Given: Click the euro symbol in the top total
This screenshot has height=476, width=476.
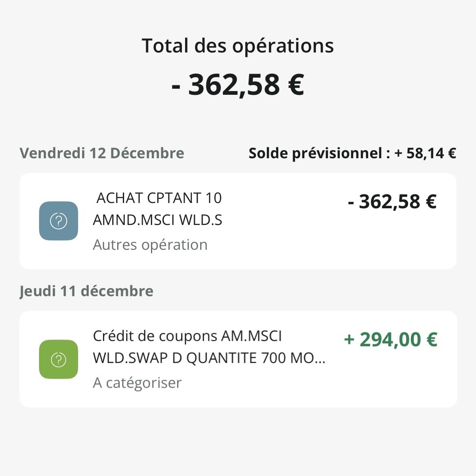Looking at the screenshot, I should pos(296,85).
